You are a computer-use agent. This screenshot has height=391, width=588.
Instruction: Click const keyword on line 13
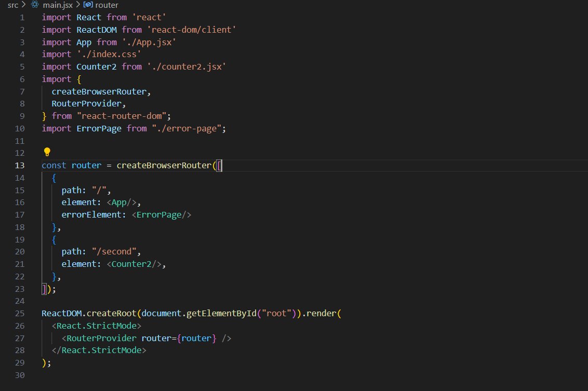pyautogui.click(x=54, y=165)
